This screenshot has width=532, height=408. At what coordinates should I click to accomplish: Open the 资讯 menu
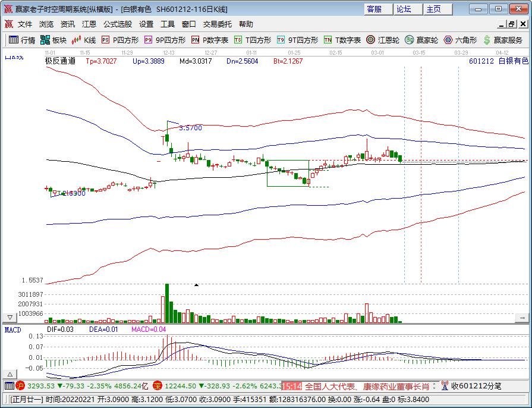pos(68,24)
